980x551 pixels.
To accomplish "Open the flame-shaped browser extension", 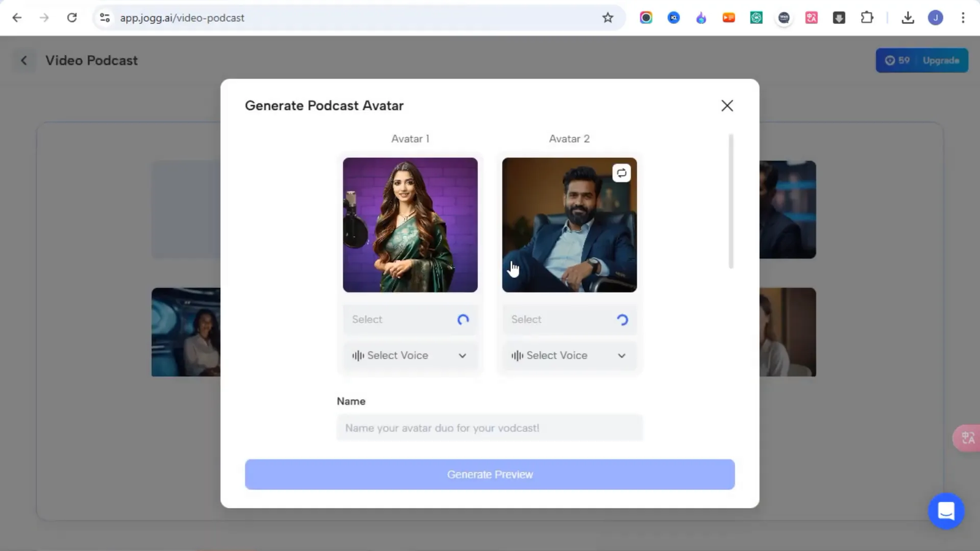I will click(x=701, y=18).
